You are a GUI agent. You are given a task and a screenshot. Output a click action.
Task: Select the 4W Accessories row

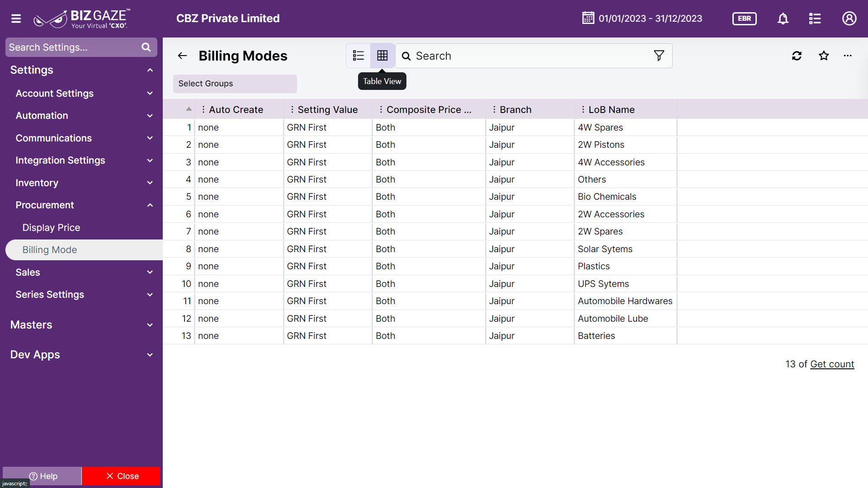click(x=515, y=162)
